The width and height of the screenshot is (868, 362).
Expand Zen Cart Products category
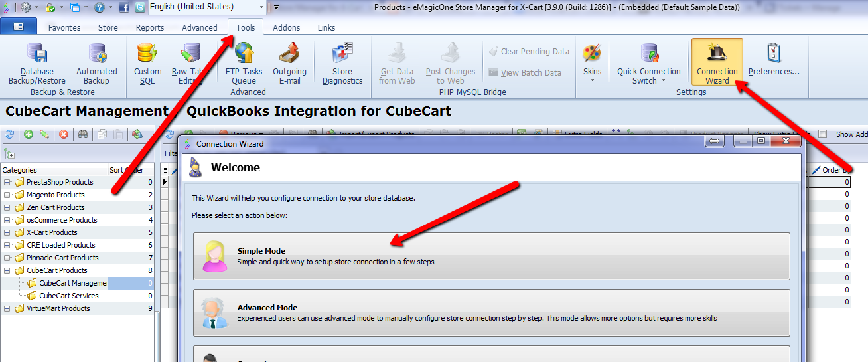tap(7, 207)
